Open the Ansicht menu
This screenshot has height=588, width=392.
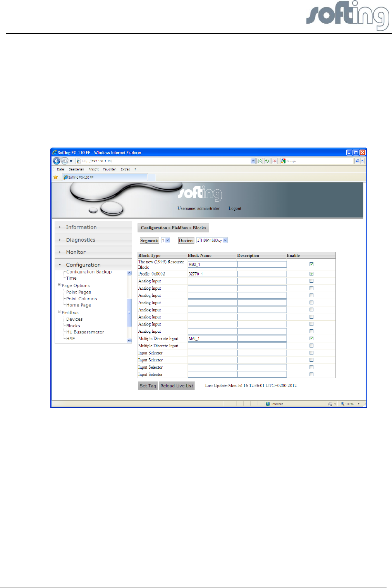tap(93, 169)
